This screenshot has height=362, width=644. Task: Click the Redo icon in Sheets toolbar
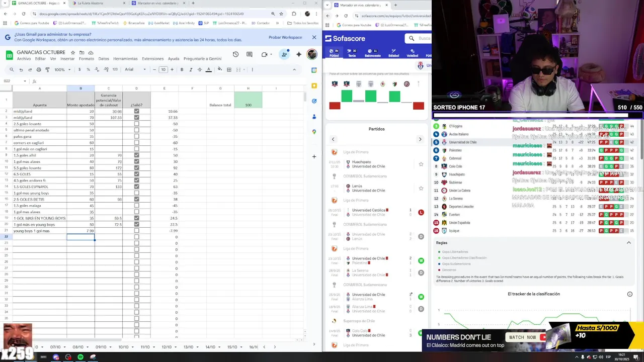tap(30, 69)
